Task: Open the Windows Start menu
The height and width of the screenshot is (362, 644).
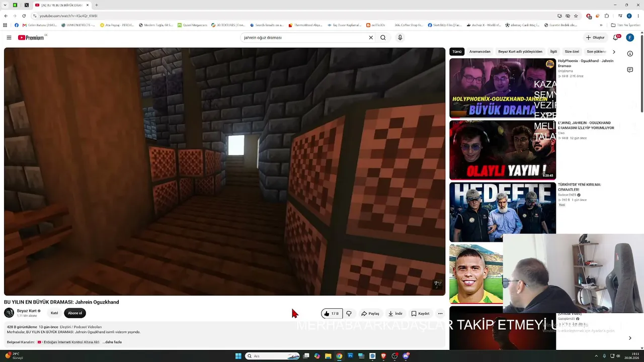Action: coord(238,356)
